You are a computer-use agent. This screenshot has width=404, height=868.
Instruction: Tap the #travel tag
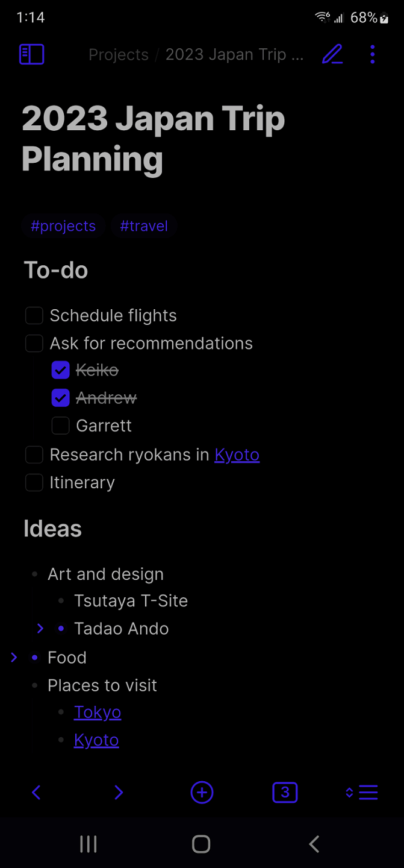click(x=144, y=226)
